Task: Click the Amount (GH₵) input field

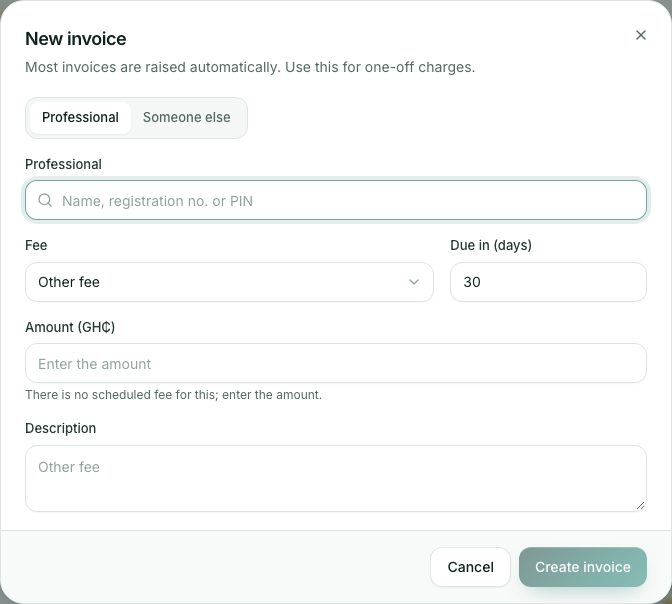Action: [x=336, y=364]
